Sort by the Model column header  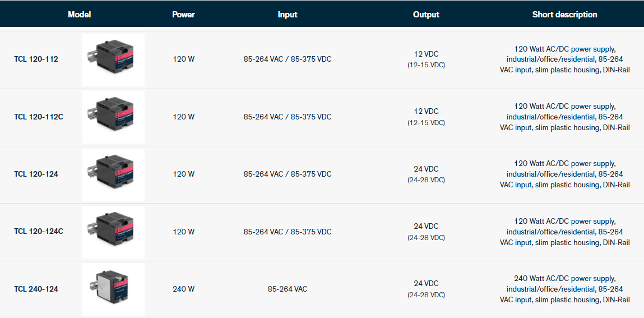79,15
